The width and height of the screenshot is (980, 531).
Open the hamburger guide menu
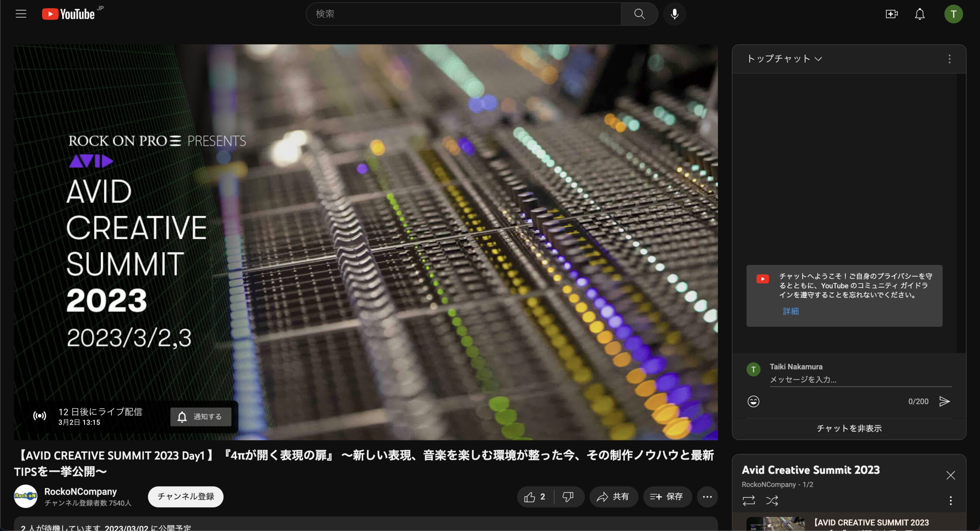pos(21,14)
